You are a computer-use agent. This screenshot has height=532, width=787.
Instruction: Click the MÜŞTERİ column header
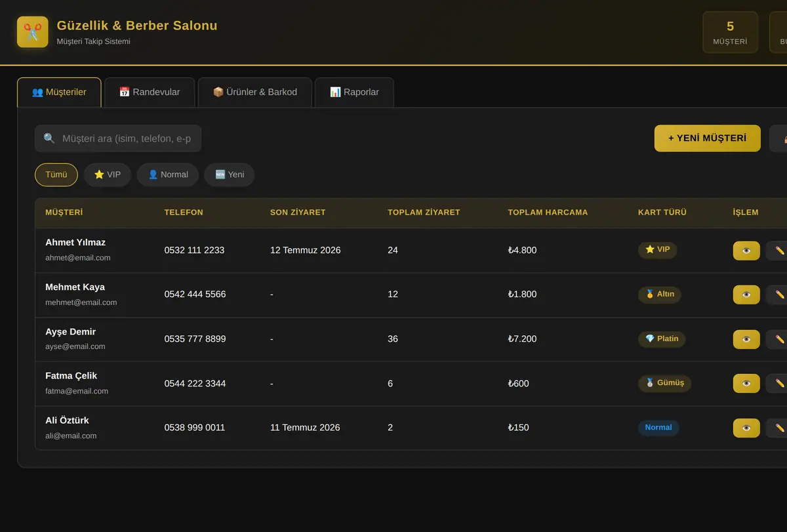(64, 213)
